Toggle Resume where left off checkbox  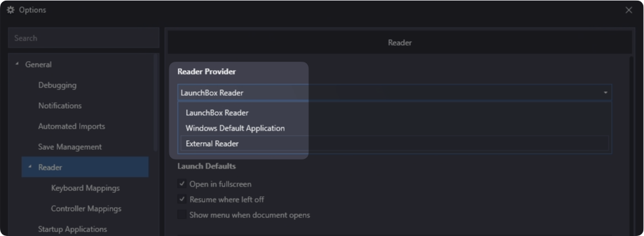(182, 199)
